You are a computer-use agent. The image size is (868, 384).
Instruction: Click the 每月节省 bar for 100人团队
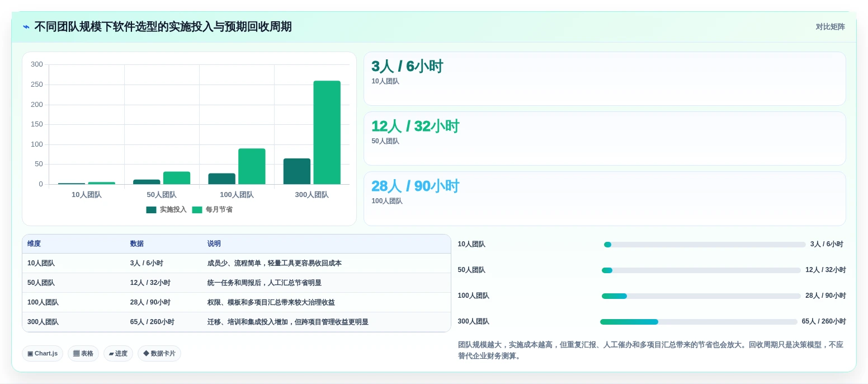point(252,166)
